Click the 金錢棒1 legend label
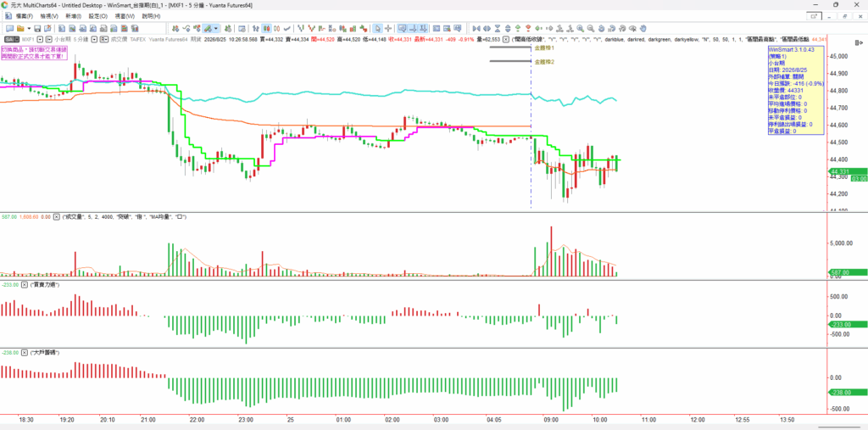The image size is (868, 430). coord(544,47)
